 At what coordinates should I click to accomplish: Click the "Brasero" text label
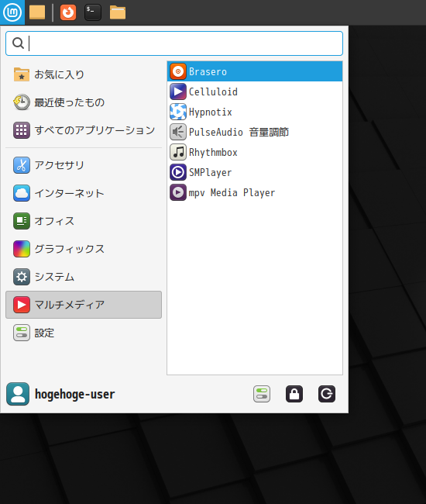208,71
